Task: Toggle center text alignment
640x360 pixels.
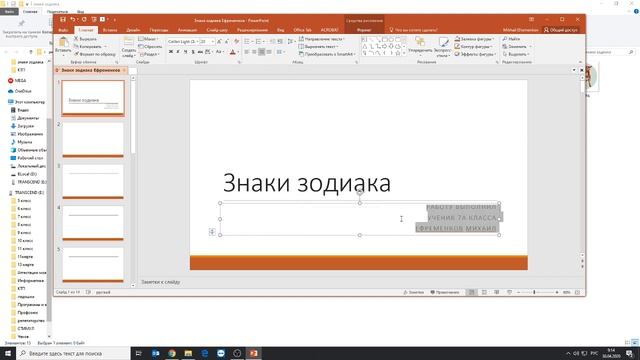Action: (254, 52)
